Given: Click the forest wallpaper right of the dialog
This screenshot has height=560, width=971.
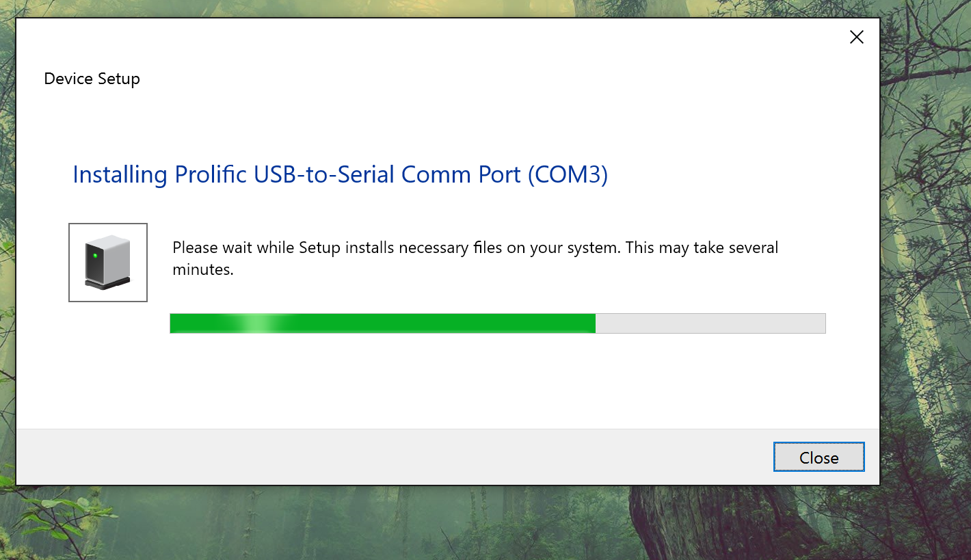Looking at the screenshot, I should coord(925,274).
